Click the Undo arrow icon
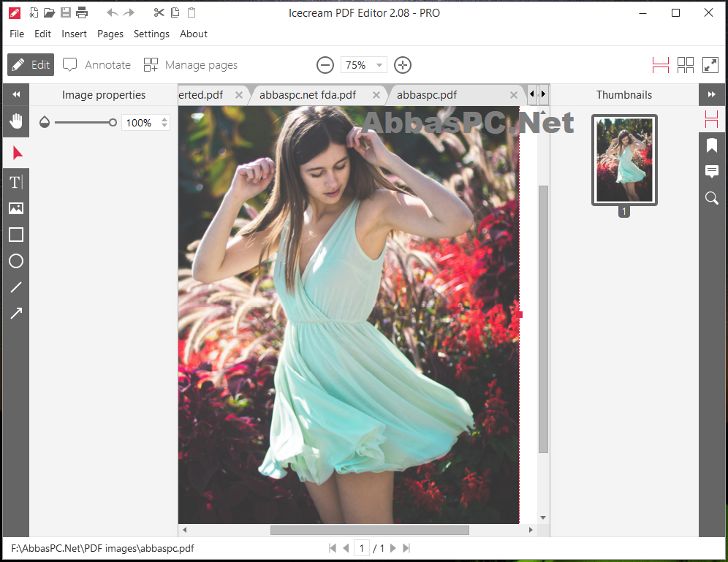728x562 pixels. pos(112,12)
